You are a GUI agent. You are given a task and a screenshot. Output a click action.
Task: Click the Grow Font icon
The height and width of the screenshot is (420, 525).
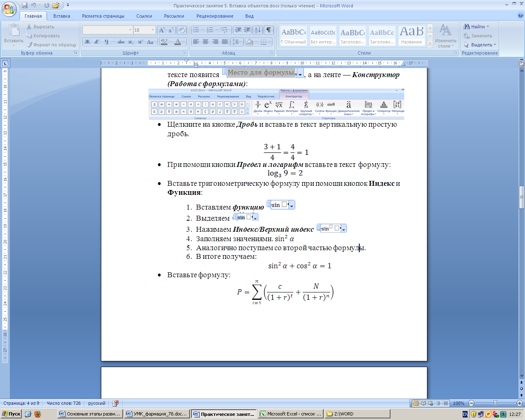[x=162, y=30]
